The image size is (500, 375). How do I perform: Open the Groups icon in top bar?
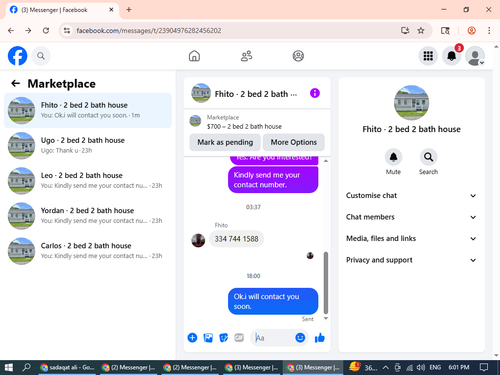(298, 56)
